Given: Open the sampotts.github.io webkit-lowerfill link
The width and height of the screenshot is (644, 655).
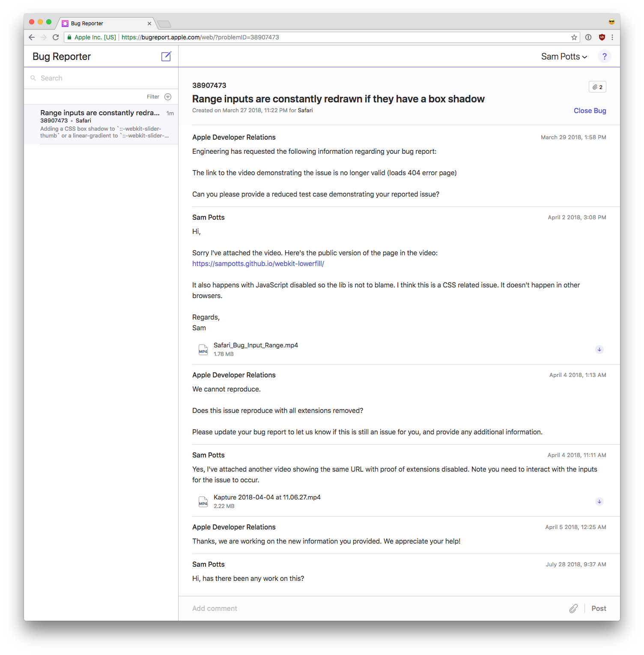Looking at the screenshot, I should click(x=258, y=263).
